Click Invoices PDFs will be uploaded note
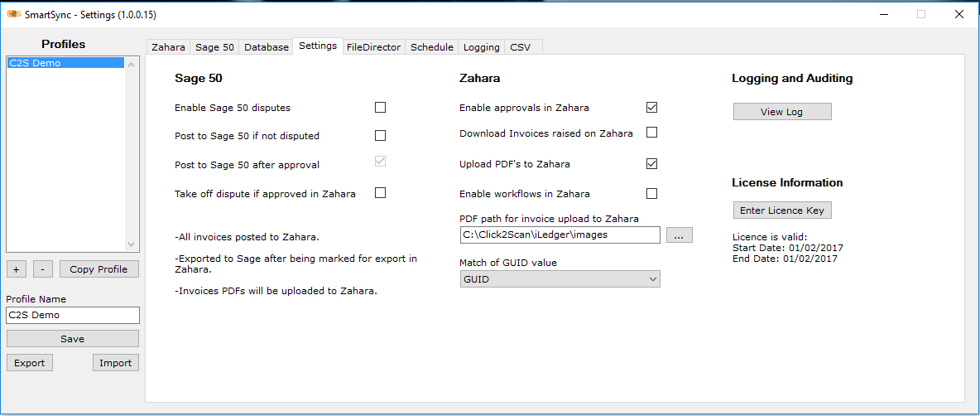The width and height of the screenshot is (980, 416). click(x=276, y=291)
